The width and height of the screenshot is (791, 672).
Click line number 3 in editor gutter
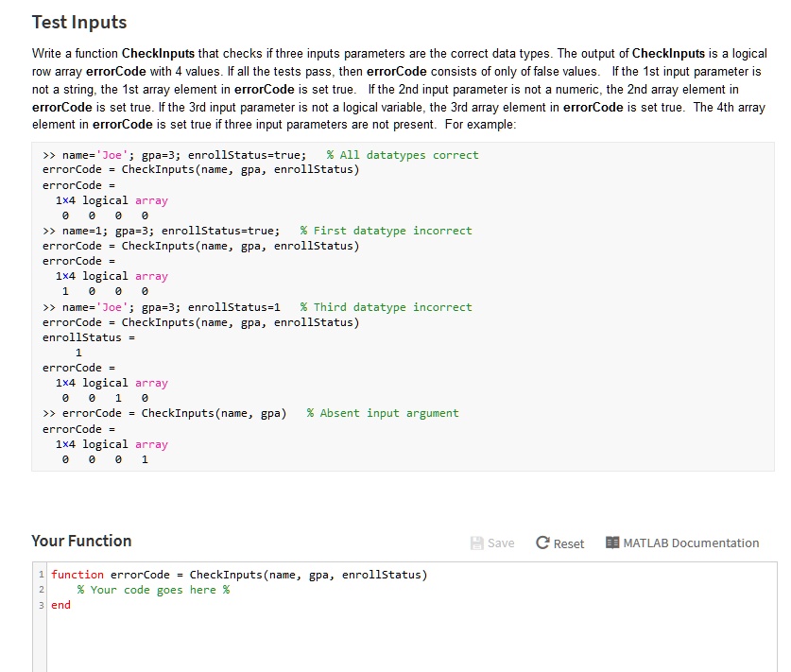[x=41, y=605]
